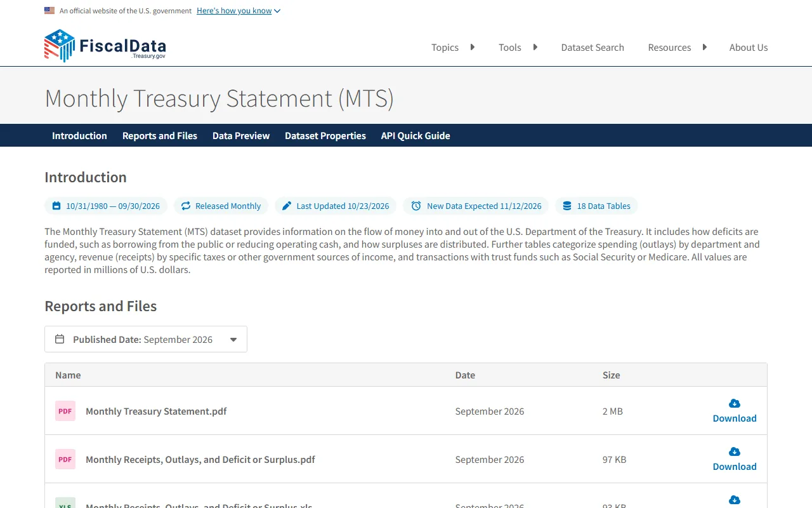
Task: Expand the Tools menu arrow
Action: [x=535, y=47]
